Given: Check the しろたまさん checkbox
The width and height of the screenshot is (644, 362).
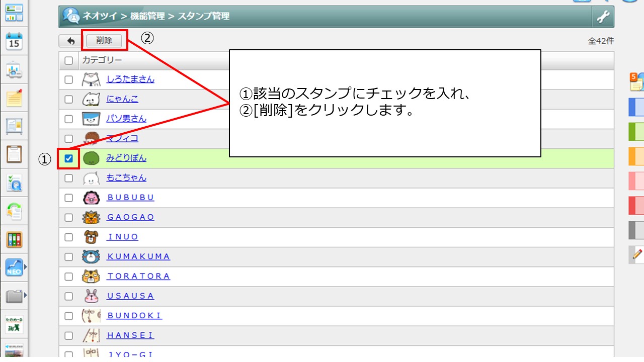Looking at the screenshot, I should pos(69,79).
